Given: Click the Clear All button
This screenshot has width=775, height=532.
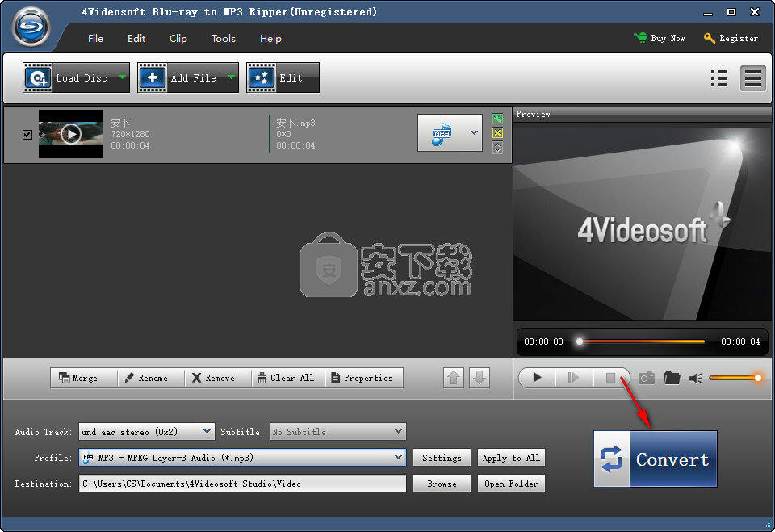Looking at the screenshot, I should [x=289, y=378].
